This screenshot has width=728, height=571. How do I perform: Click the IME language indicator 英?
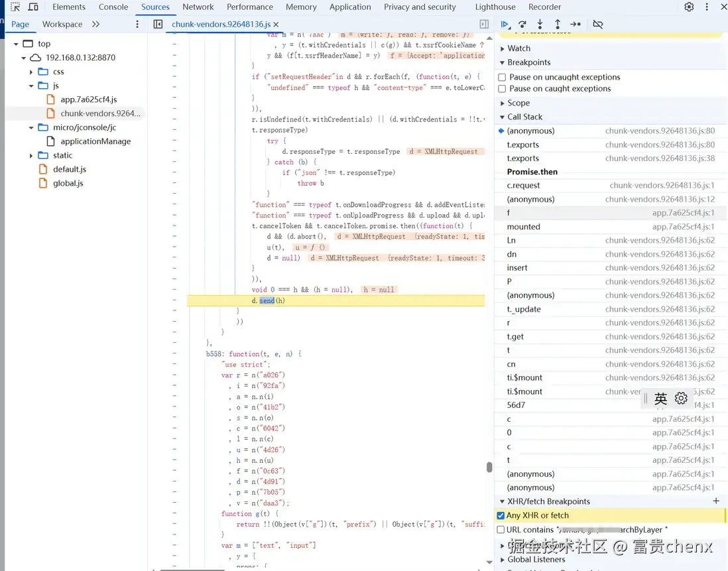[660, 399]
